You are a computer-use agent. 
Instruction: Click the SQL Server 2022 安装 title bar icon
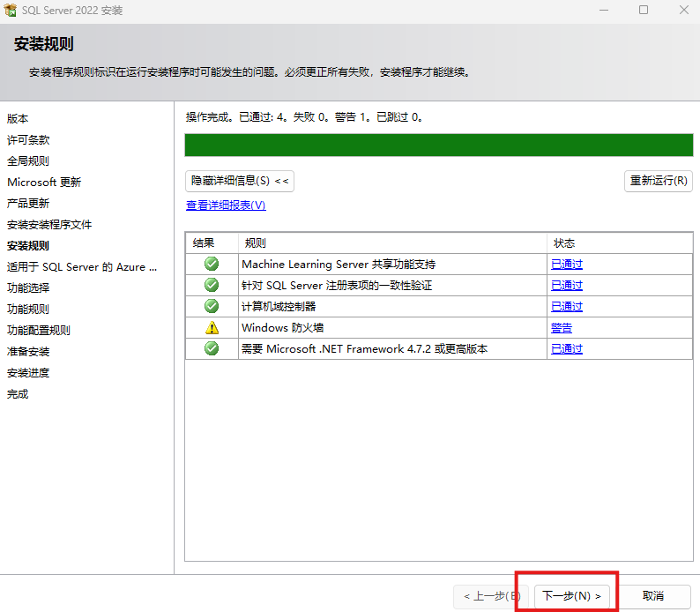(11, 11)
